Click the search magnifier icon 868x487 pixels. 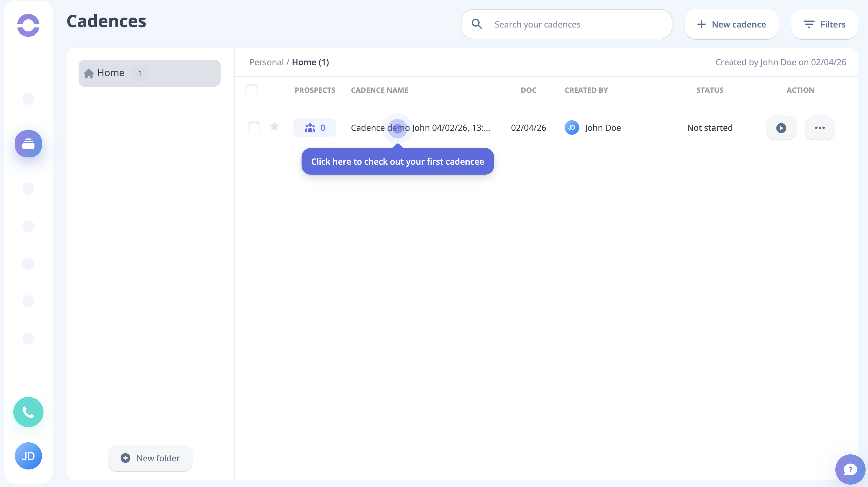click(476, 24)
